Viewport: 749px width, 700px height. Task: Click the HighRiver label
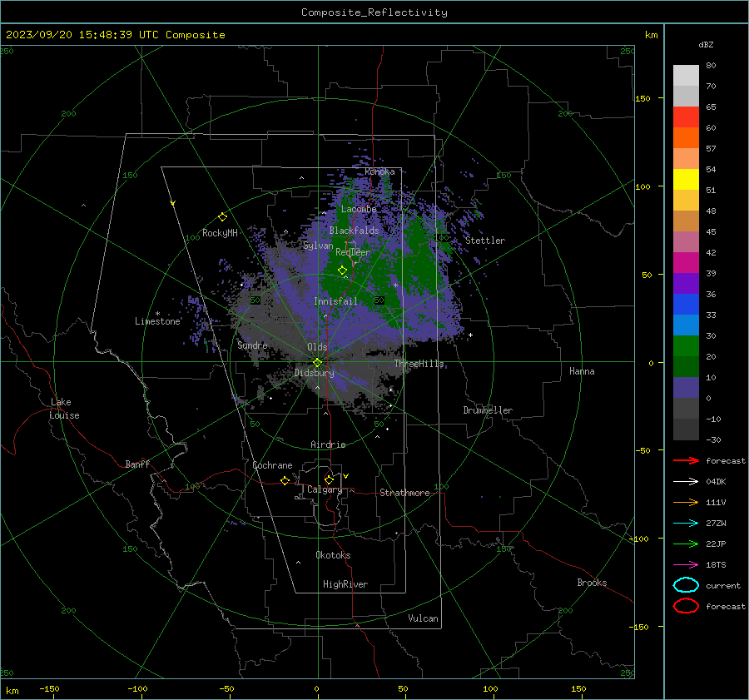(x=345, y=584)
